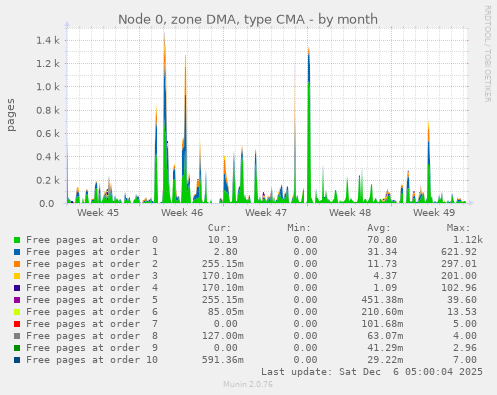Image resolution: width=497 pixels, height=395 pixels.
Task: Click the 'Free pages at order 4' label
Action: coord(92,288)
